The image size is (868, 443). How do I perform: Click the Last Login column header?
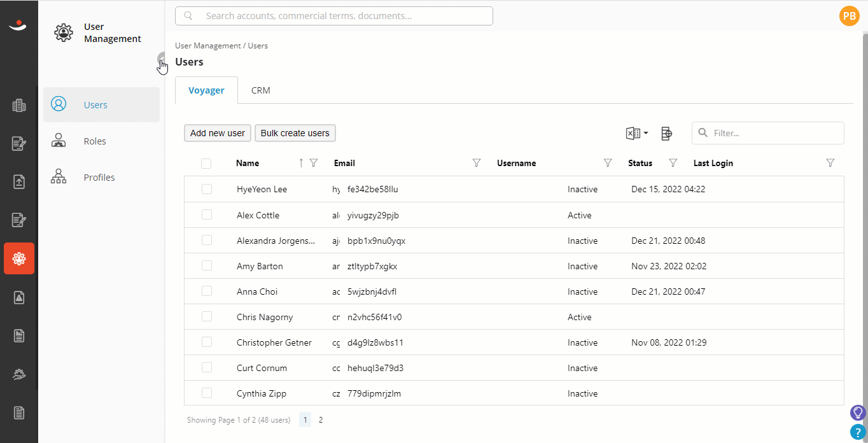pyautogui.click(x=713, y=163)
